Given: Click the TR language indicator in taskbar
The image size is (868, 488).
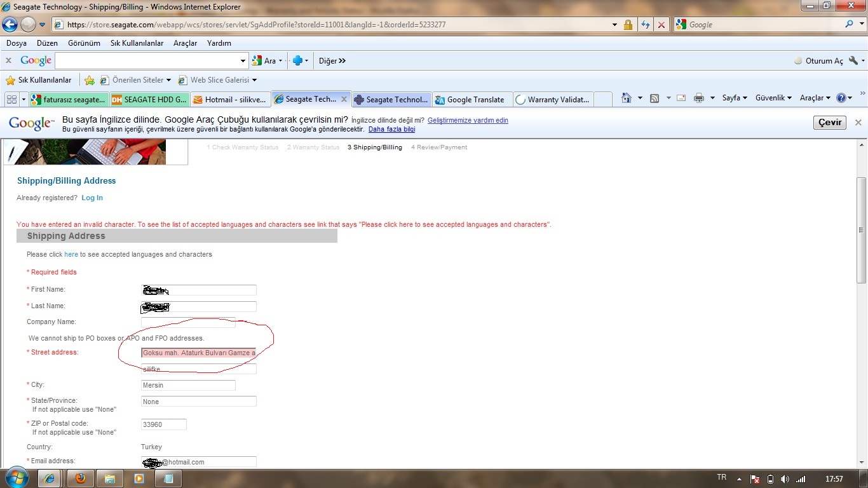Looking at the screenshot, I should [x=722, y=477].
